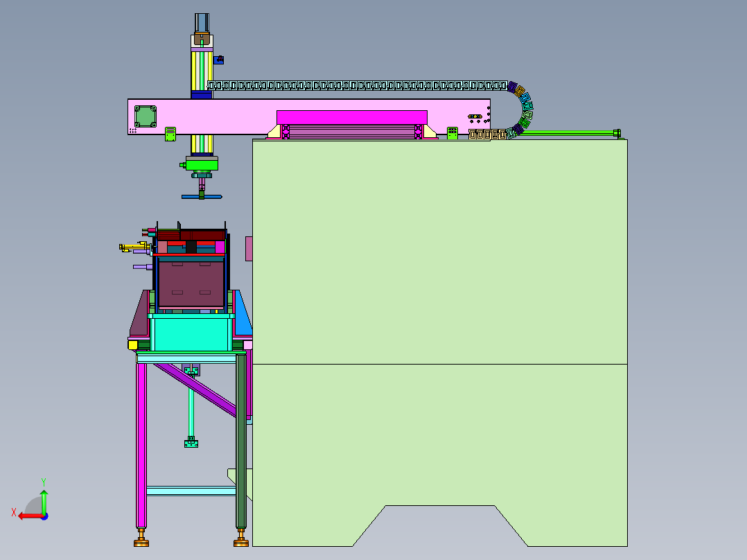Select the upper light green machine housing panel
The image size is (747, 560).
coord(440,252)
